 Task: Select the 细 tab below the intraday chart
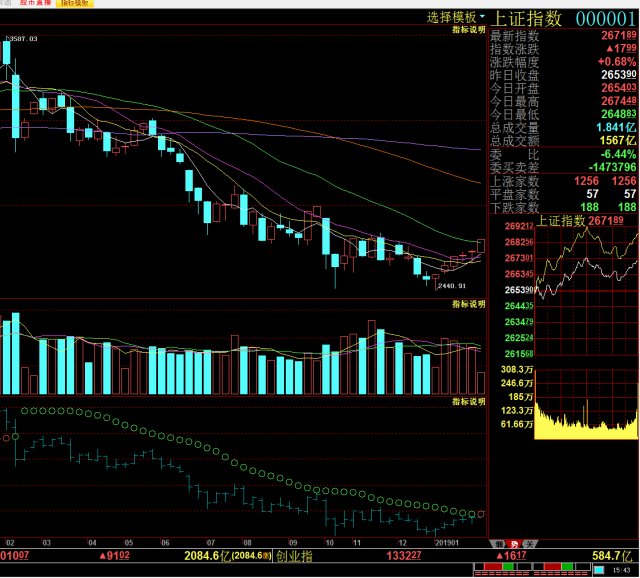point(498,544)
